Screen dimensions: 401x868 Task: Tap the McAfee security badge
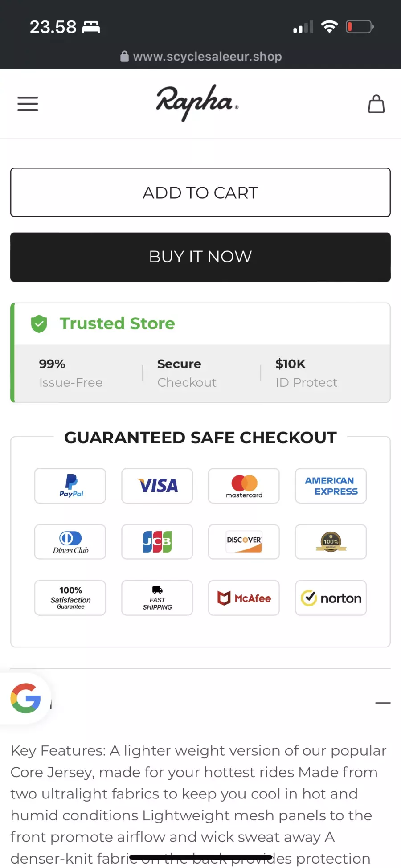click(x=244, y=598)
